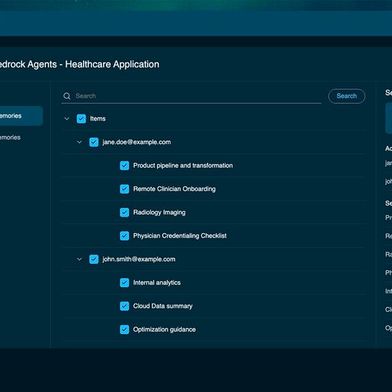Click the Product pipeline and transformation label
392x392 pixels.
[x=183, y=165]
